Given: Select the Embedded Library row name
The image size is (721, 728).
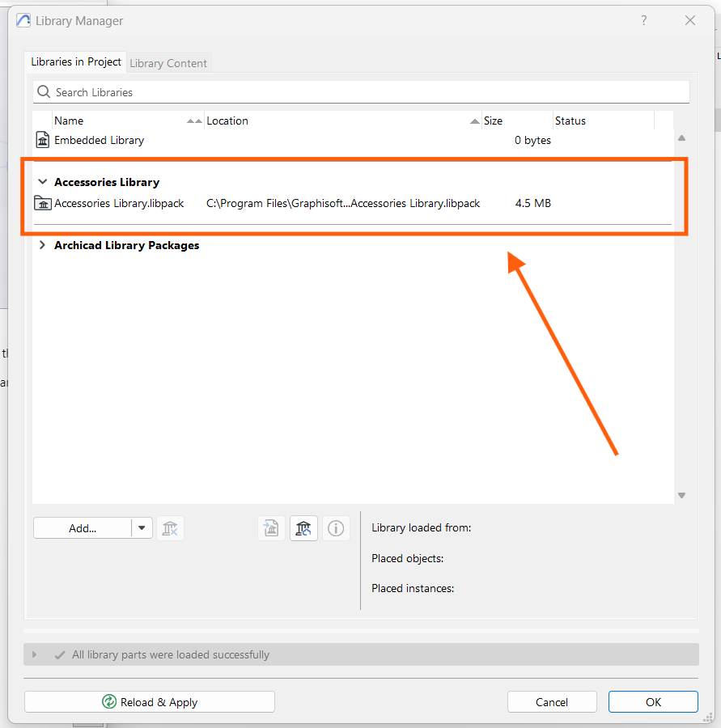Looking at the screenshot, I should (x=99, y=140).
